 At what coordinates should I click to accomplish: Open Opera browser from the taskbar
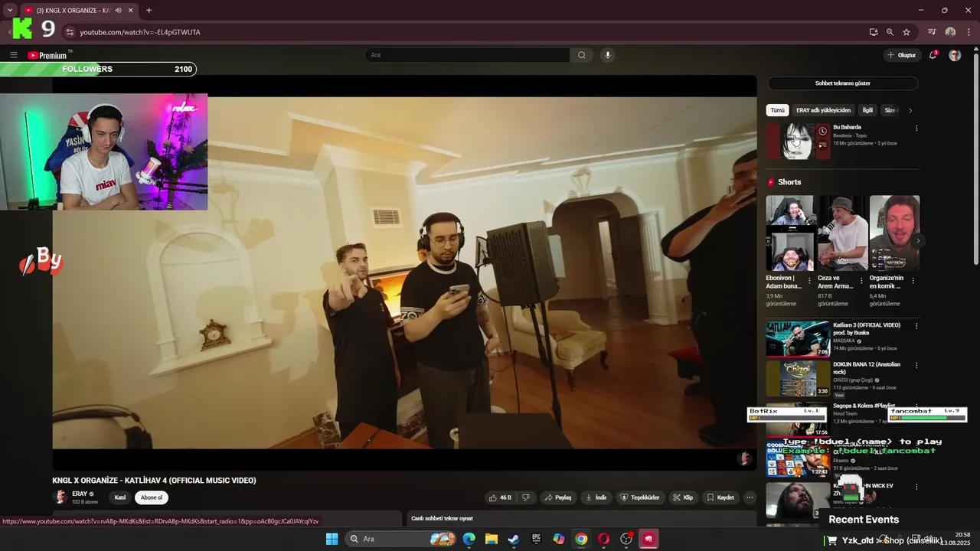tap(604, 539)
